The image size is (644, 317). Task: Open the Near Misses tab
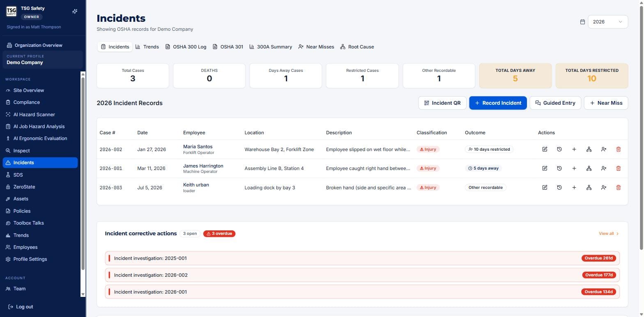[316, 47]
